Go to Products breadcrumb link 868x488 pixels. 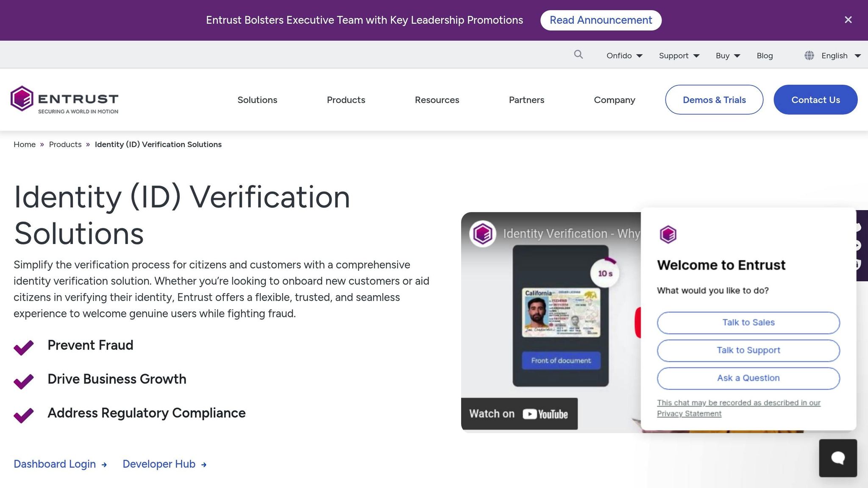pos(65,144)
